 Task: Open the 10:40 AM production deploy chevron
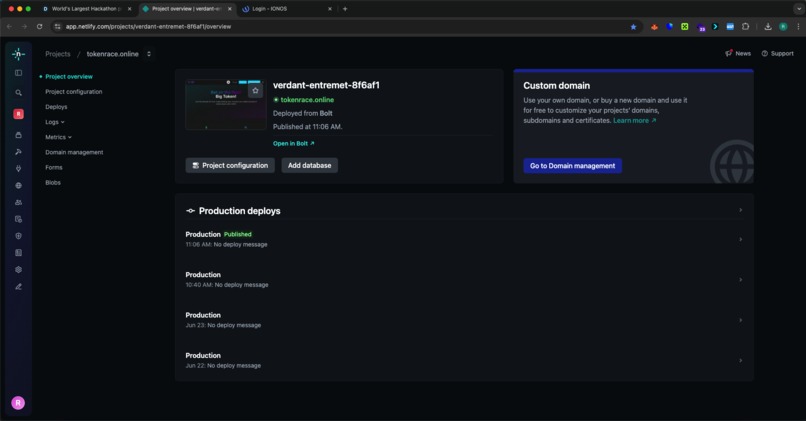741,280
